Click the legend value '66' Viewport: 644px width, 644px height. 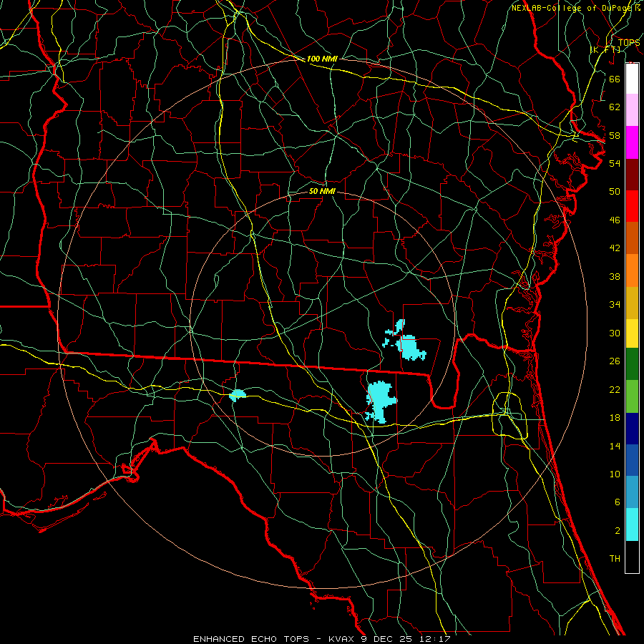click(615, 79)
